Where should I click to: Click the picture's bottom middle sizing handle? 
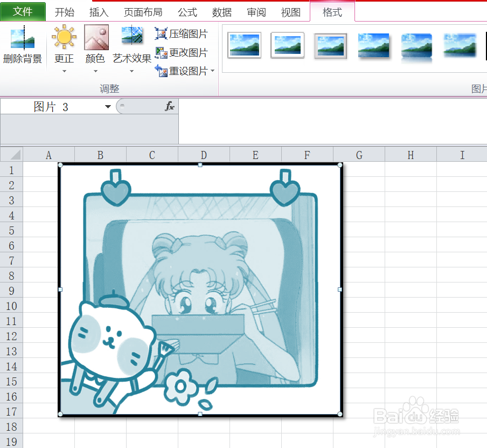200,414
